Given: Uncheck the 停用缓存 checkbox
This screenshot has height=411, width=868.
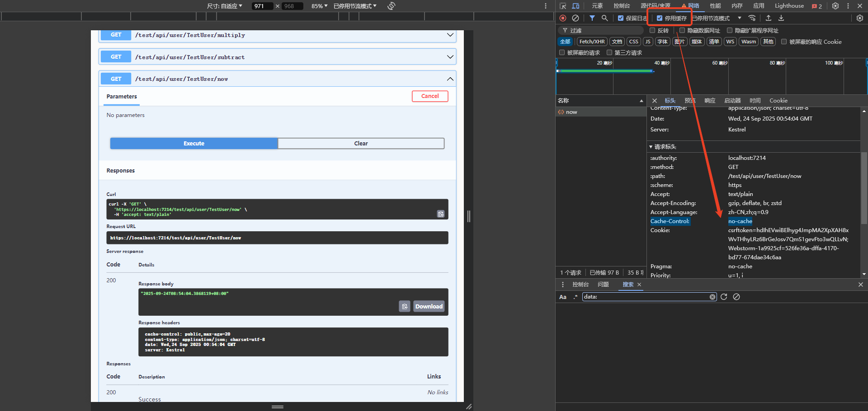Looking at the screenshot, I should (660, 18).
